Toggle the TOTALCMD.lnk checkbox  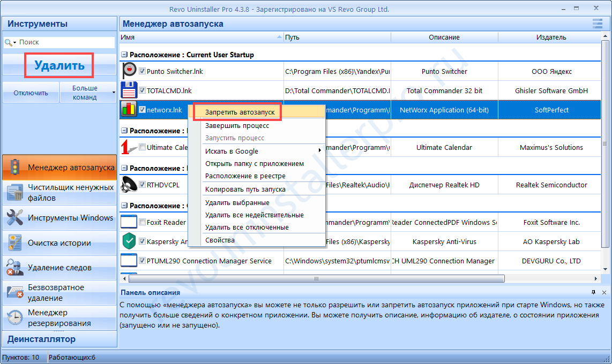tap(143, 90)
